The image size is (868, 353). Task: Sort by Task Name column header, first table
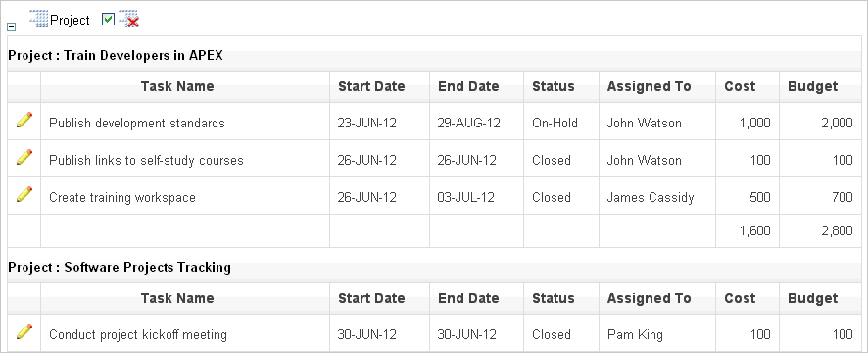pyautogui.click(x=177, y=86)
